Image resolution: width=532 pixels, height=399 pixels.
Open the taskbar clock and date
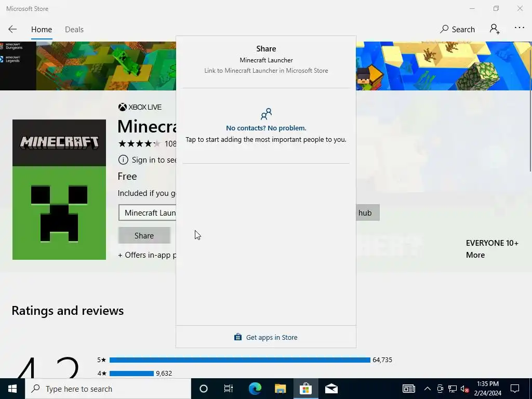[487, 389]
